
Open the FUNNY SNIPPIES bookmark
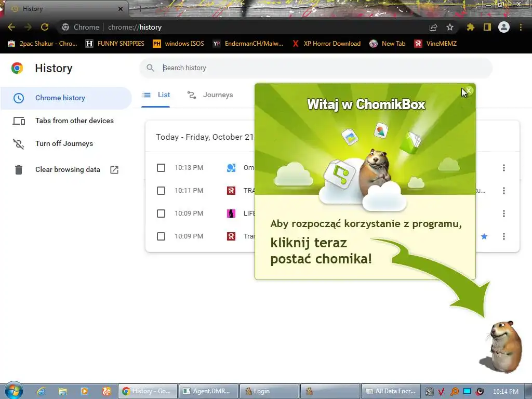[x=115, y=44]
